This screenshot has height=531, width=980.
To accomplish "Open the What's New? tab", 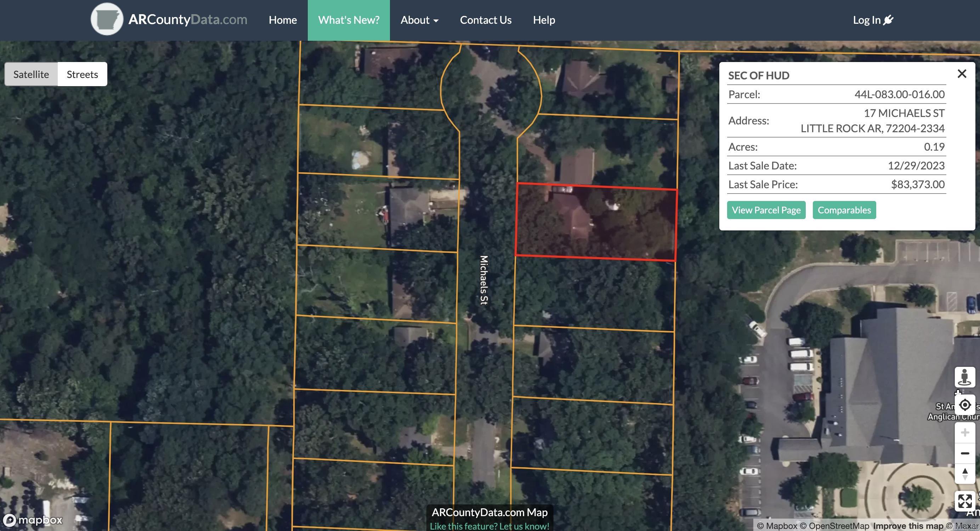I will (x=349, y=20).
